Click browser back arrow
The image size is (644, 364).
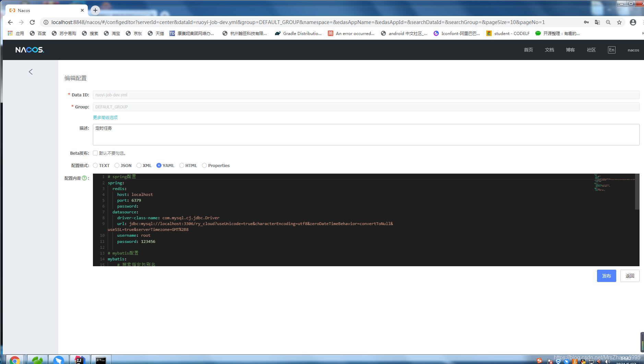[10, 22]
